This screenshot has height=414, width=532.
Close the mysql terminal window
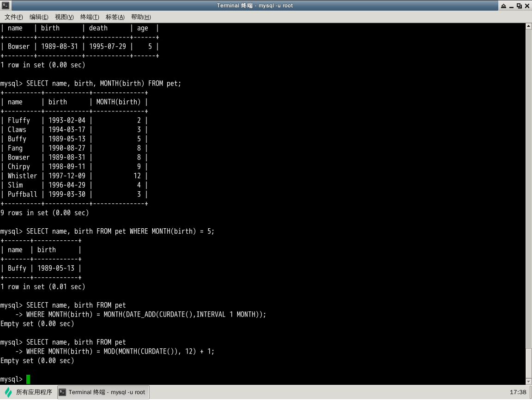(527, 6)
